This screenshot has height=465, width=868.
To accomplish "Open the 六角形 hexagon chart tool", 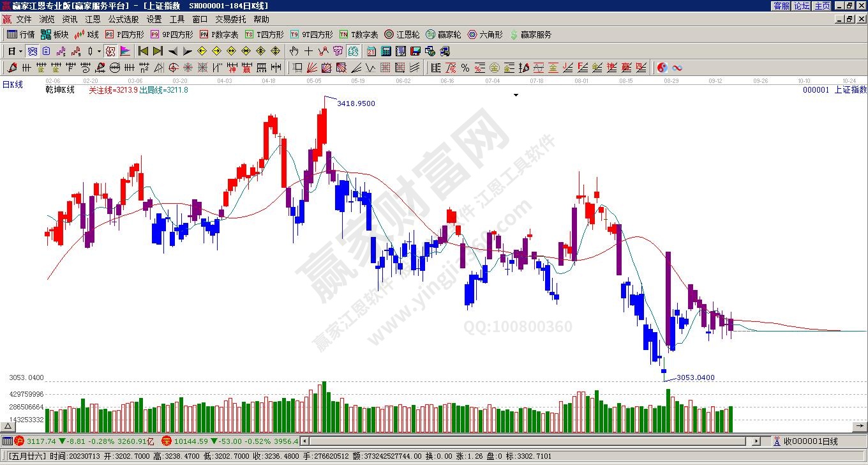I will point(485,34).
